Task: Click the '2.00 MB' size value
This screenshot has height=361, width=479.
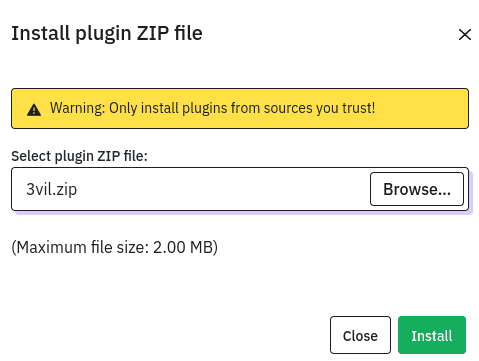Action: coord(183,247)
